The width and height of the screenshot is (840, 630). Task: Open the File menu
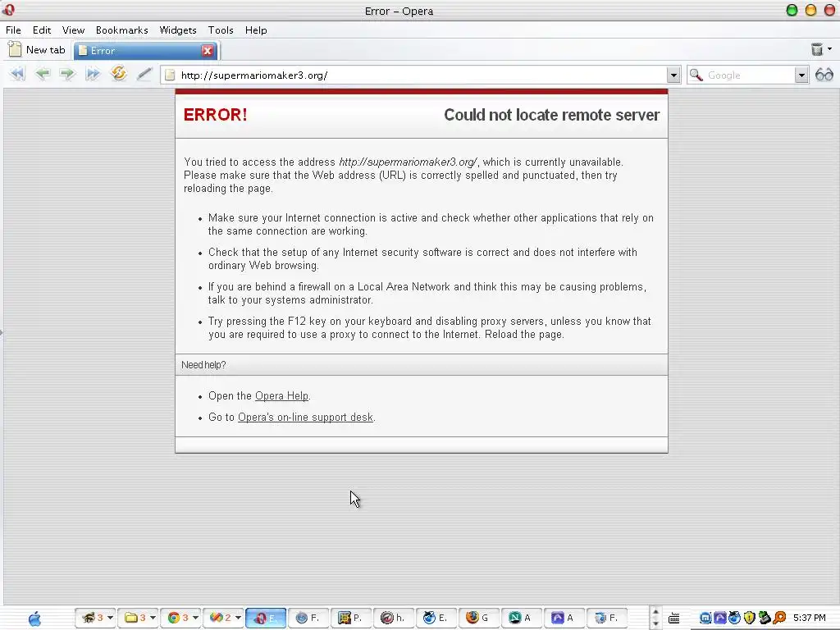13,30
